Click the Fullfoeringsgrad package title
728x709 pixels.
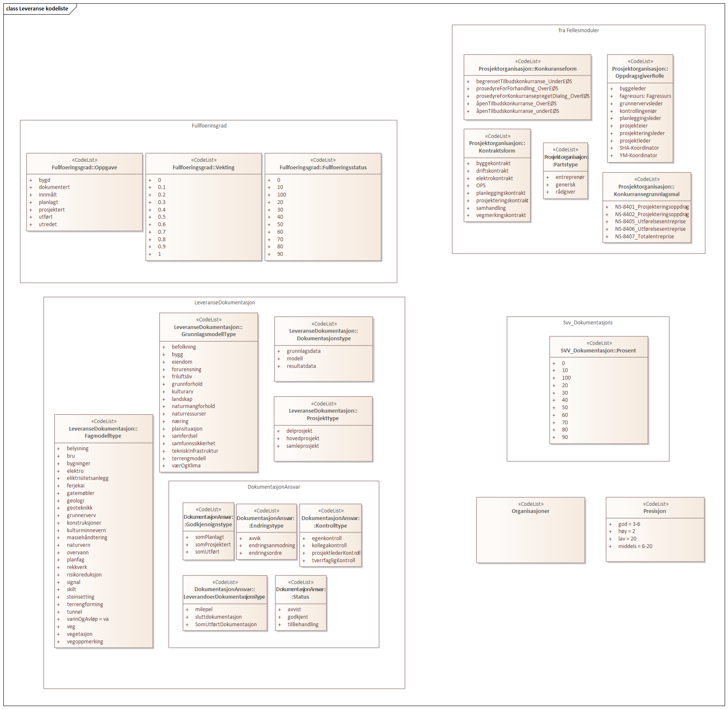pyautogui.click(x=209, y=126)
